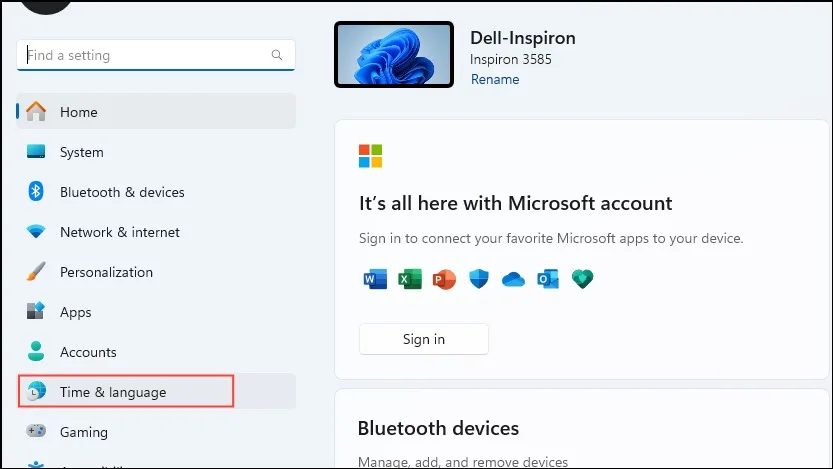Image resolution: width=833 pixels, height=469 pixels.
Task: Click the Sign in button
Action: click(x=423, y=339)
